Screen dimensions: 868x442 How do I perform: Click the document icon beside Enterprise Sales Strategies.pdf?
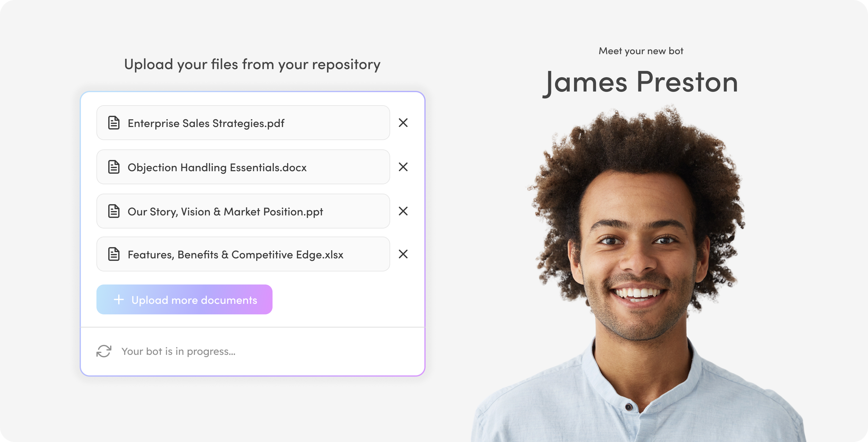114,123
